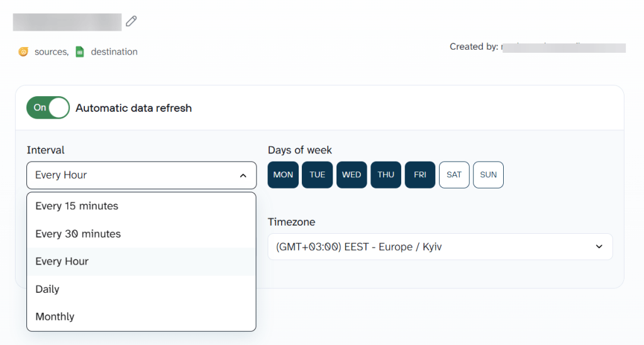The height and width of the screenshot is (345, 644).
Task: Collapse the Interval dropdown chevron
Action: coord(243,175)
